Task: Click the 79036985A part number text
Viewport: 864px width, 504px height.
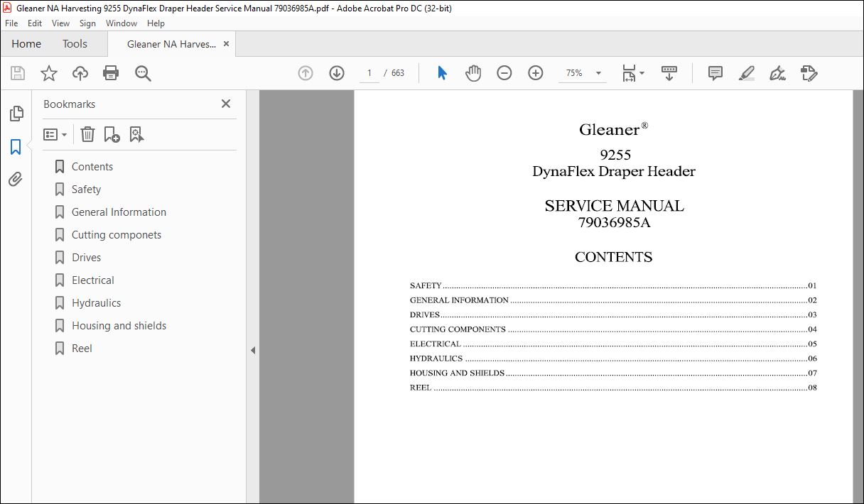Action: pos(614,222)
